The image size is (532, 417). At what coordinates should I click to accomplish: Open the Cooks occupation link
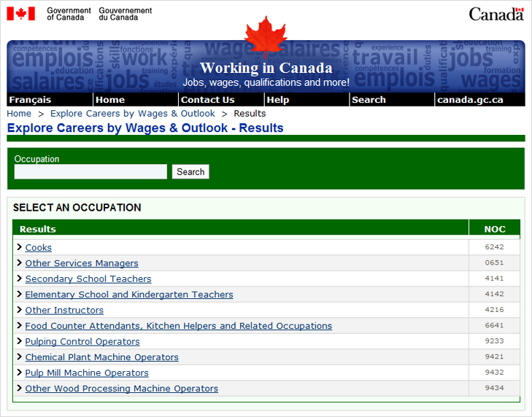coord(39,248)
